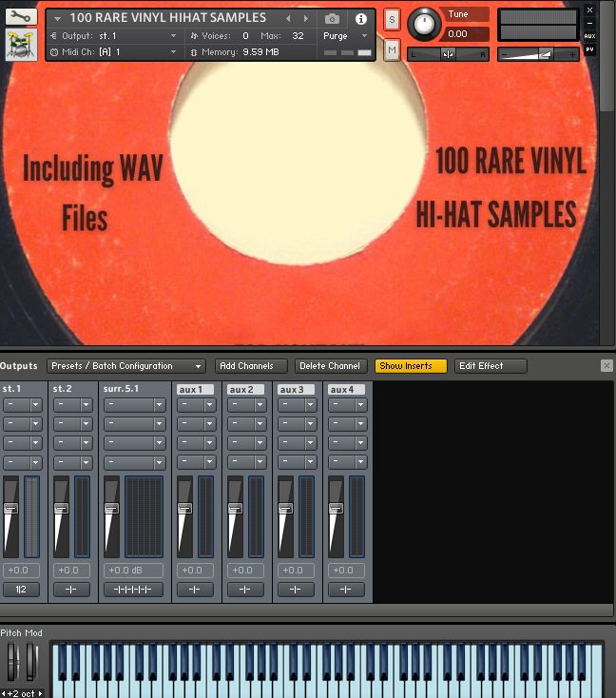Image resolution: width=616 pixels, height=698 pixels.
Task: Open instrument edit mode with wrench icon
Action: pos(21,16)
